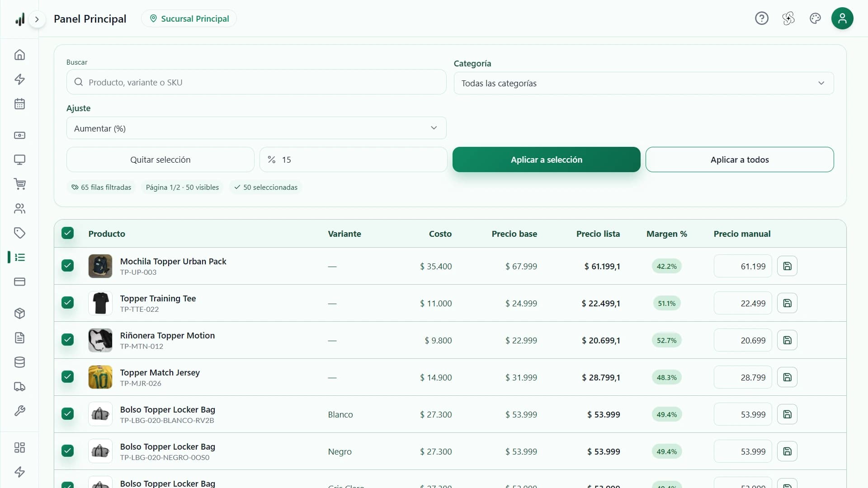Open the theme palette icon
This screenshot has width=868, height=488.
[x=815, y=19]
